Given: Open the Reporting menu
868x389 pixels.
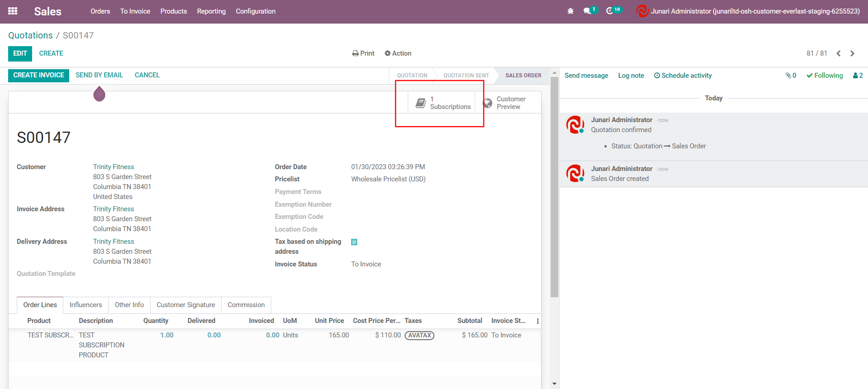Looking at the screenshot, I should tap(211, 11).
